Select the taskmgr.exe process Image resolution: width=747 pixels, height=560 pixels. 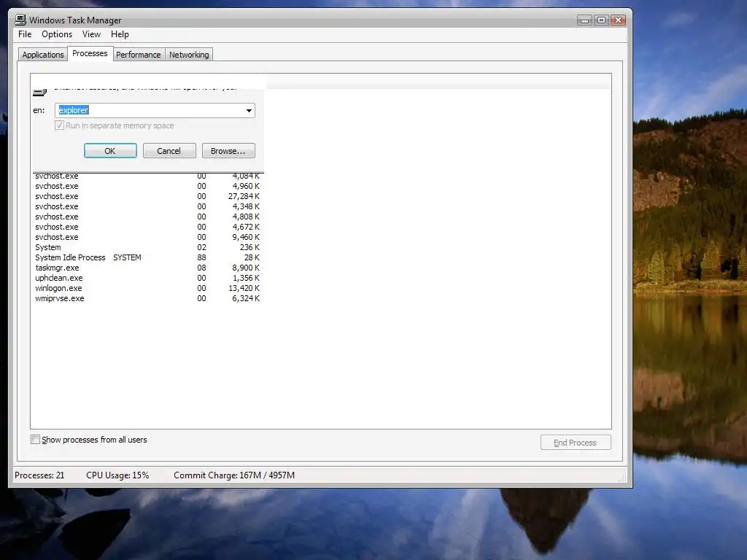pos(147,268)
